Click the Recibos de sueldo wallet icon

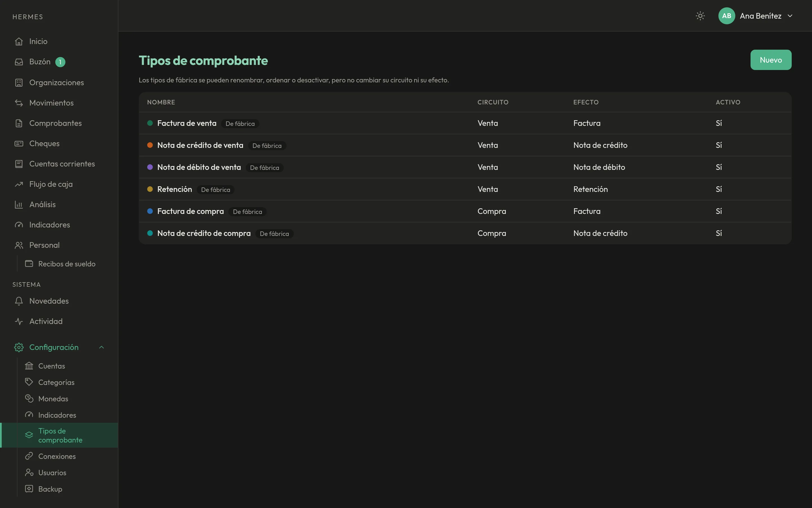pos(29,264)
